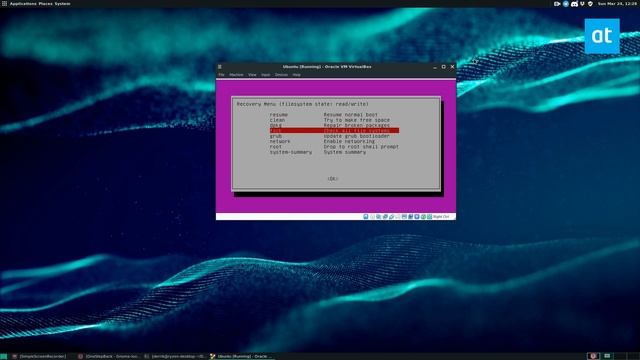Minimize the VirtualBox window
The width and height of the screenshot is (640, 360).
435,67
